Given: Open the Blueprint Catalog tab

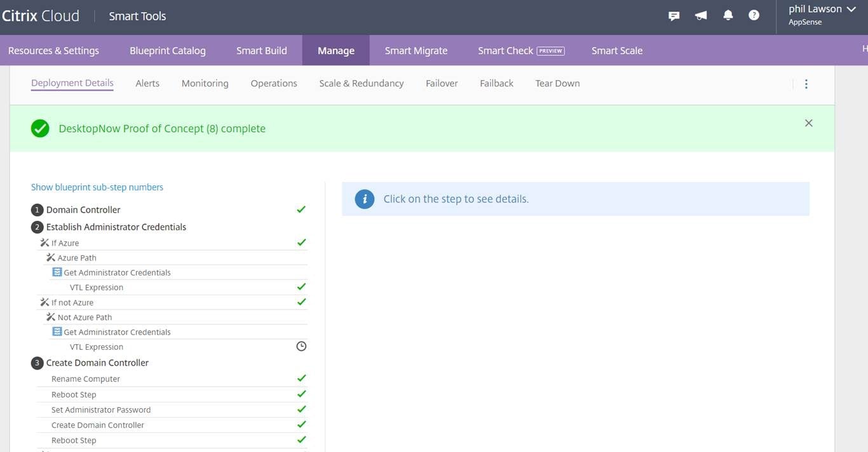Looking at the screenshot, I should 168,51.
